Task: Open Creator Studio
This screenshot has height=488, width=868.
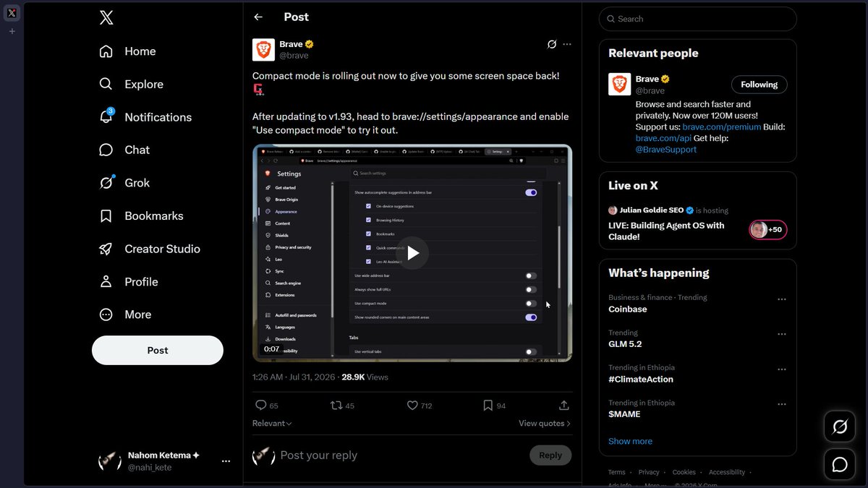Action: [x=150, y=249]
